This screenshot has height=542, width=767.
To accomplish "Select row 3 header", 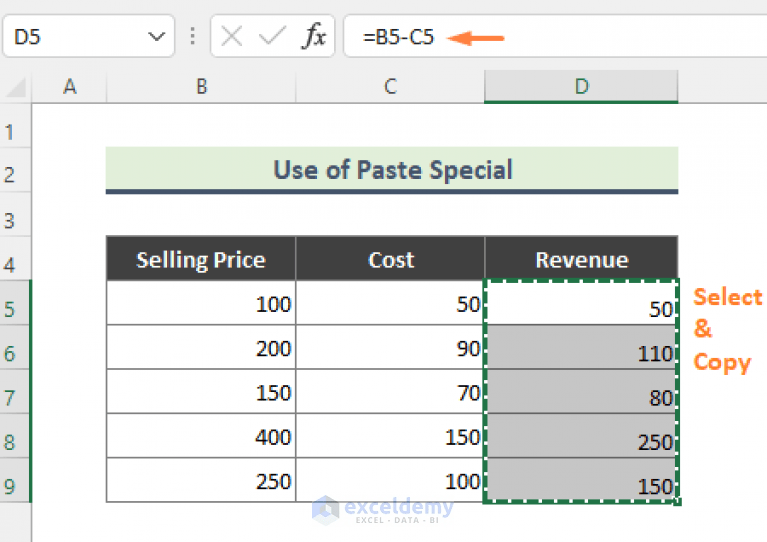I will pyautogui.click(x=15, y=215).
